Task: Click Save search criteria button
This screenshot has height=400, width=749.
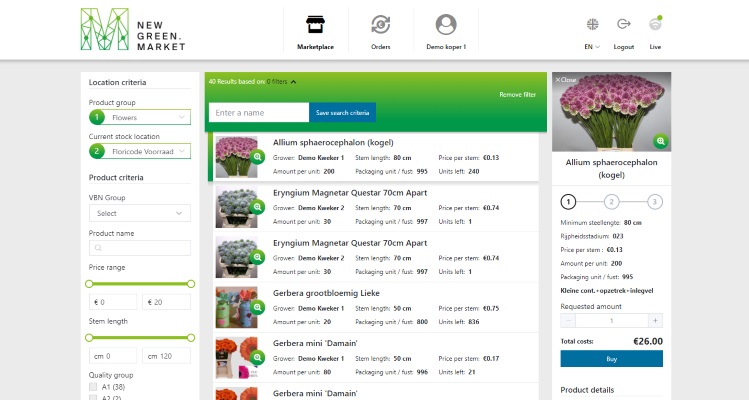Action: [x=342, y=113]
